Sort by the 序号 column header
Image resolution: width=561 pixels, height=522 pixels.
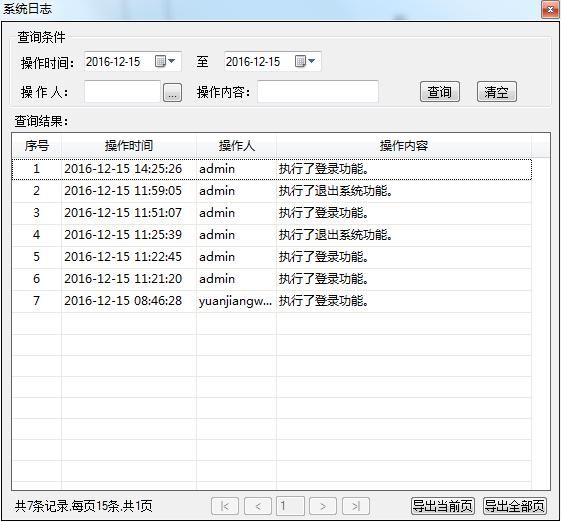point(37,146)
